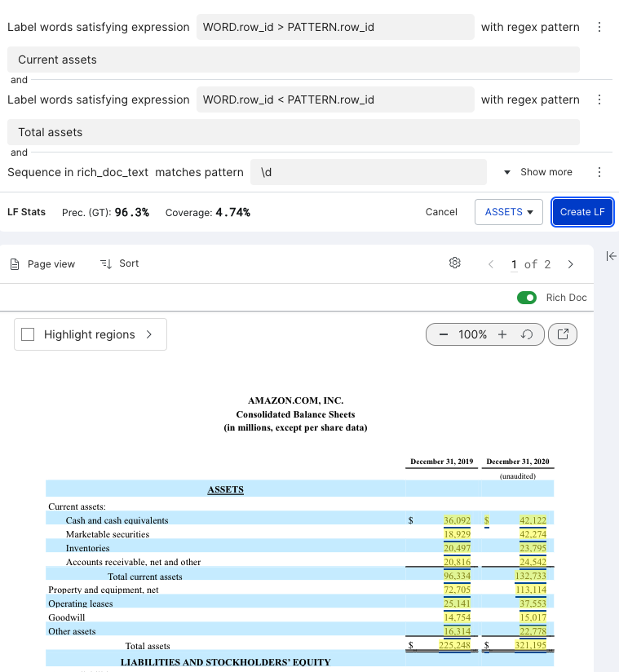The height and width of the screenshot is (672, 619).
Task: Click the highlighted value 20,497
Action: pos(457,548)
